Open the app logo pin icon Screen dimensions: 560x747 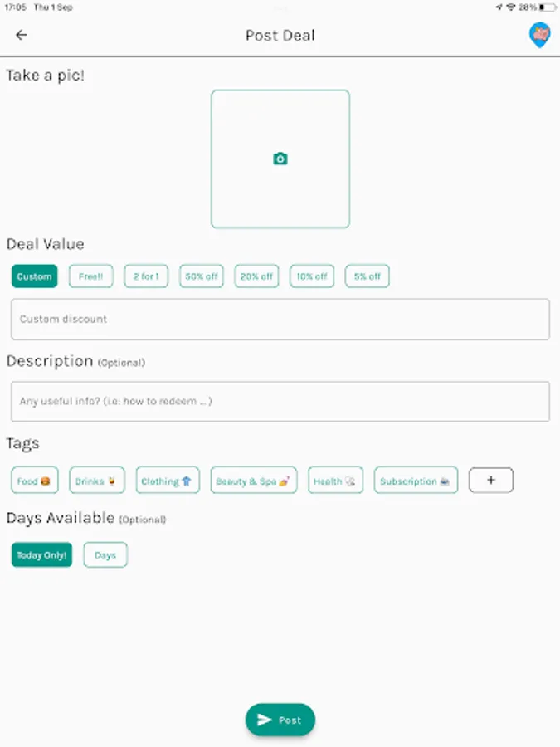[x=539, y=35]
